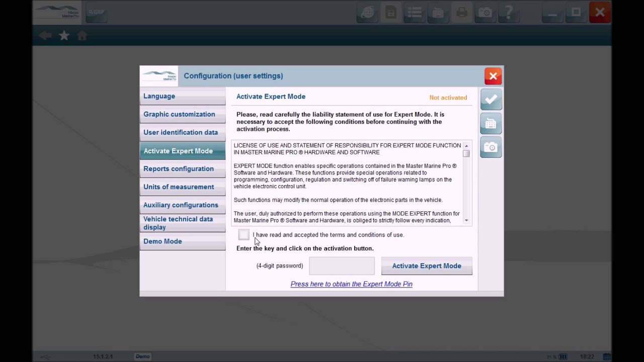
Task: Open Reports configuration tab
Action: [x=183, y=169]
